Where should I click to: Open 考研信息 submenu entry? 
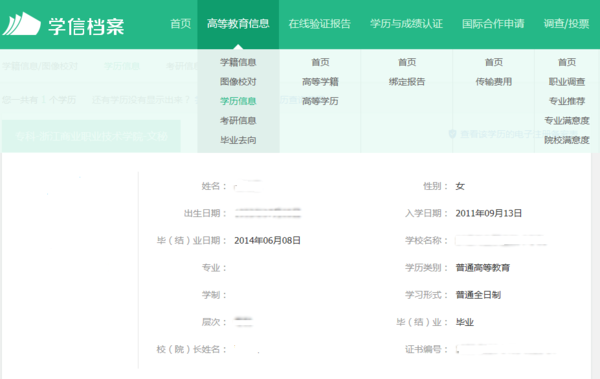[238, 121]
